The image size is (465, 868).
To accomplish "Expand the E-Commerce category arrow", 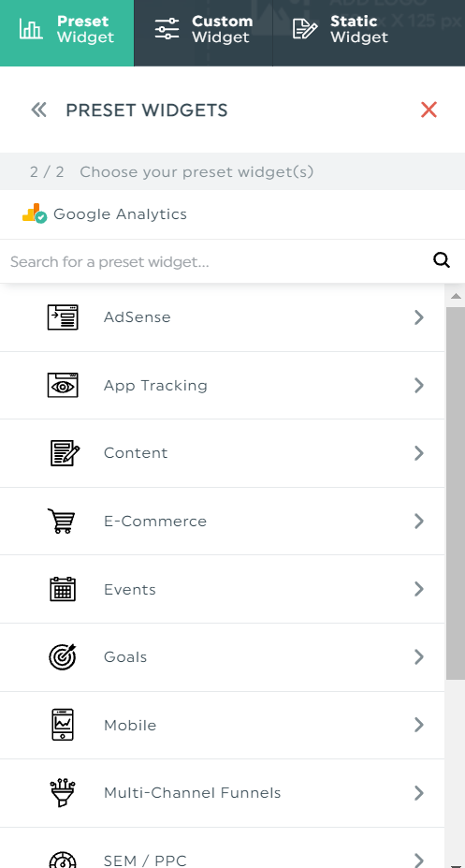I will tap(419, 521).
